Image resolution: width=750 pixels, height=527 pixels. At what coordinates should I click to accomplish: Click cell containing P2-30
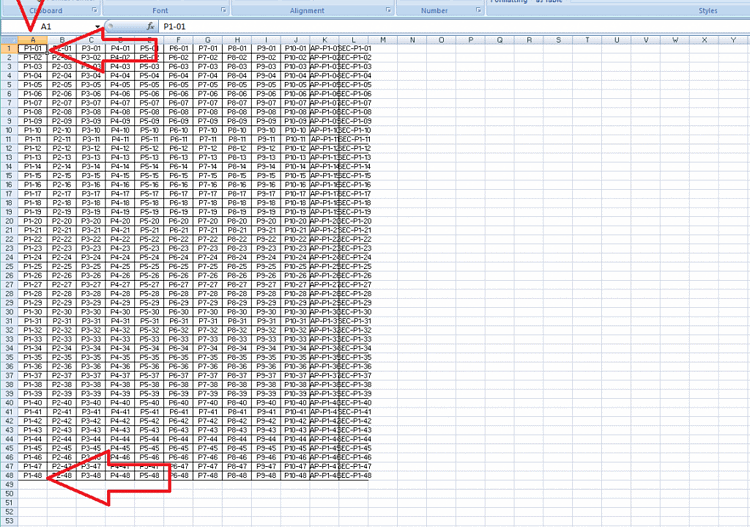coord(62,312)
